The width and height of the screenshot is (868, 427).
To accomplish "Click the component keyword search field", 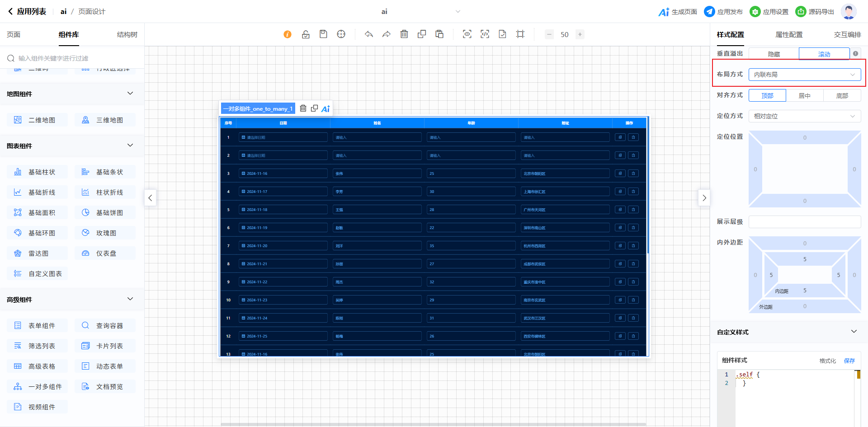I will point(77,58).
